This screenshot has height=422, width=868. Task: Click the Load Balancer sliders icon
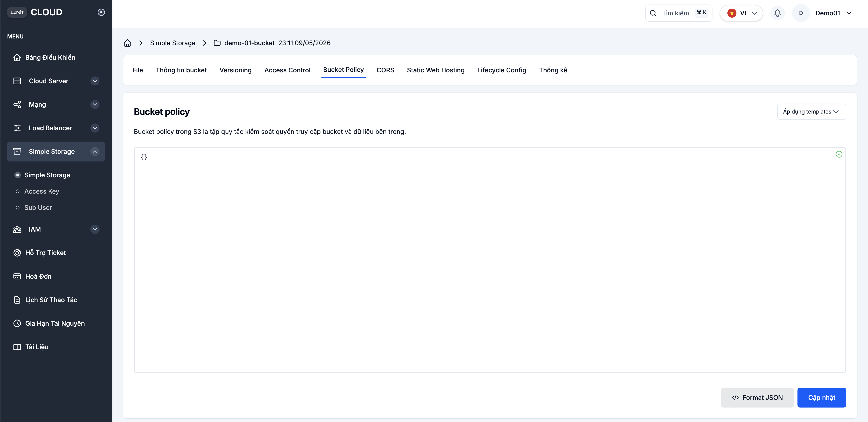point(17,128)
